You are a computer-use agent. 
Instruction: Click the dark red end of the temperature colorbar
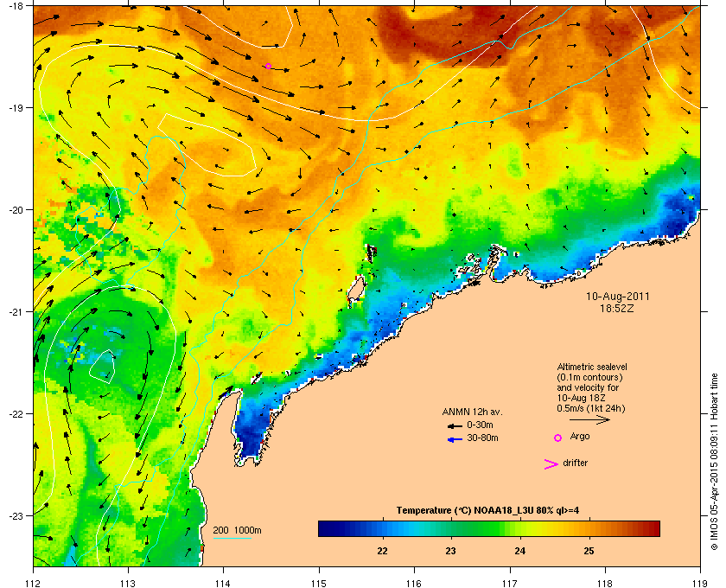pos(653,528)
